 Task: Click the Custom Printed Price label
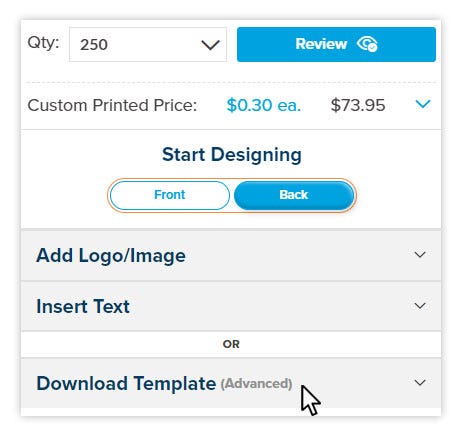[x=112, y=105]
